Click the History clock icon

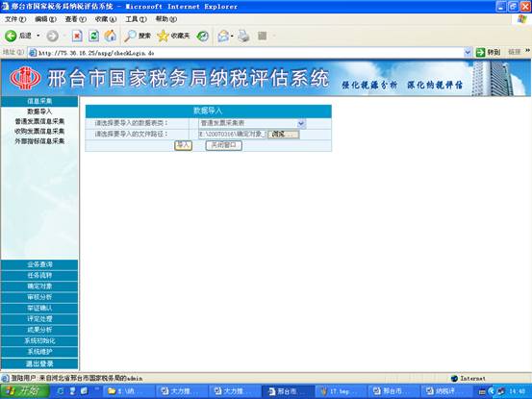(x=203, y=36)
